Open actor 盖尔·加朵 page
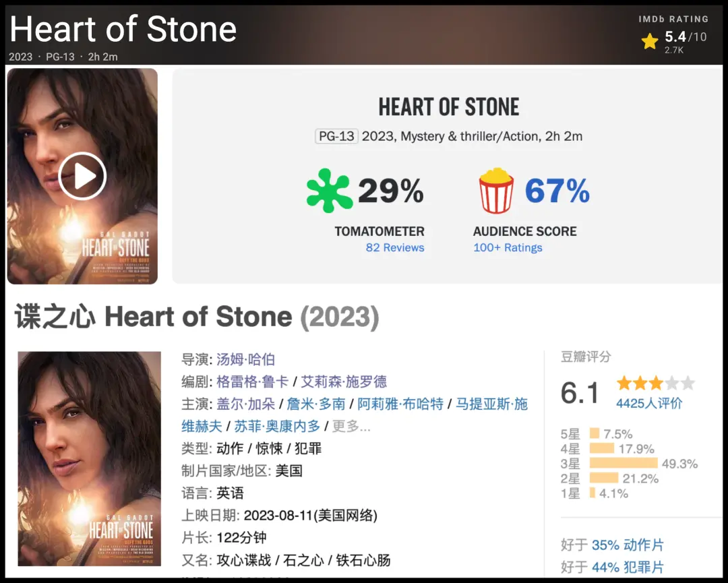 (246, 404)
